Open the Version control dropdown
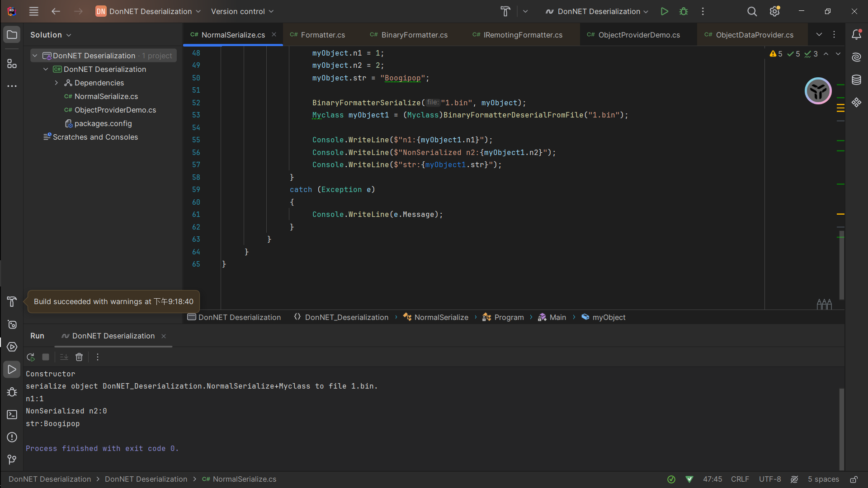The height and width of the screenshot is (488, 868). click(x=242, y=11)
